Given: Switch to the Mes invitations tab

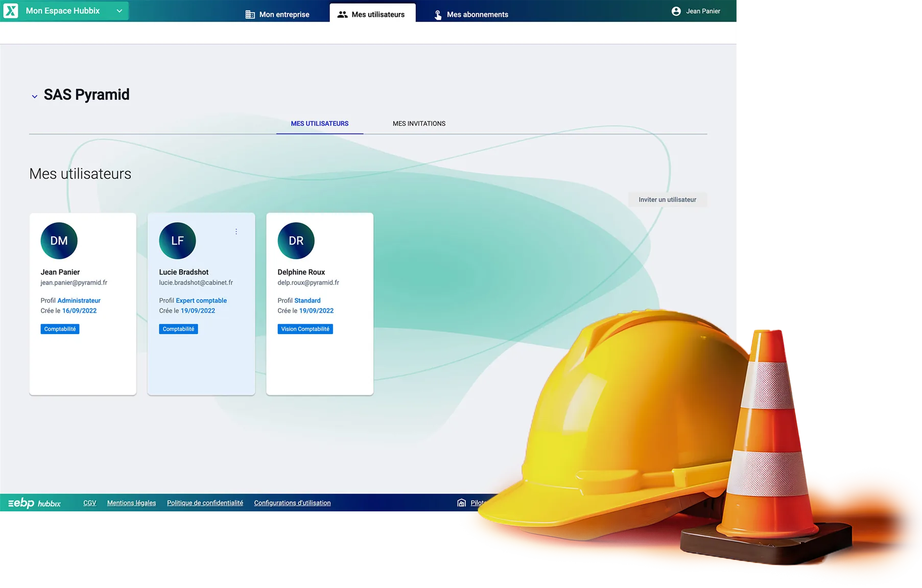Looking at the screenshot, I should click(419, 123).
